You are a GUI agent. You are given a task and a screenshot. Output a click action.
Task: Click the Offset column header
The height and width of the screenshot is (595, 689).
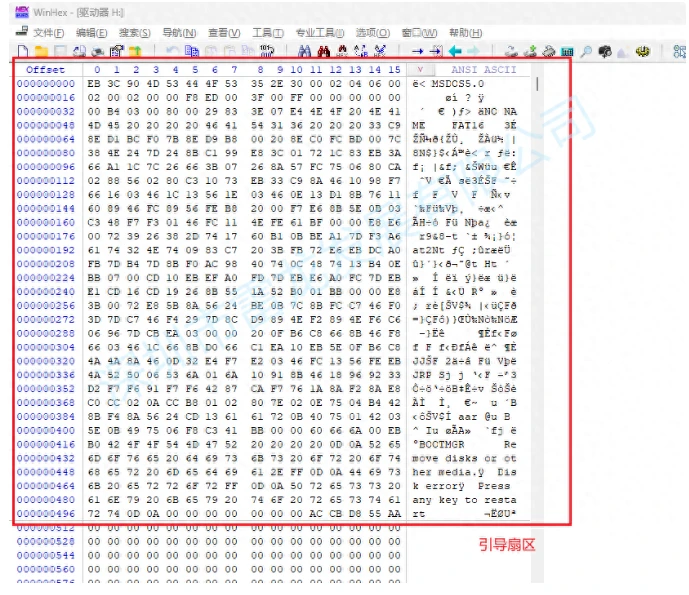point(45,70)
